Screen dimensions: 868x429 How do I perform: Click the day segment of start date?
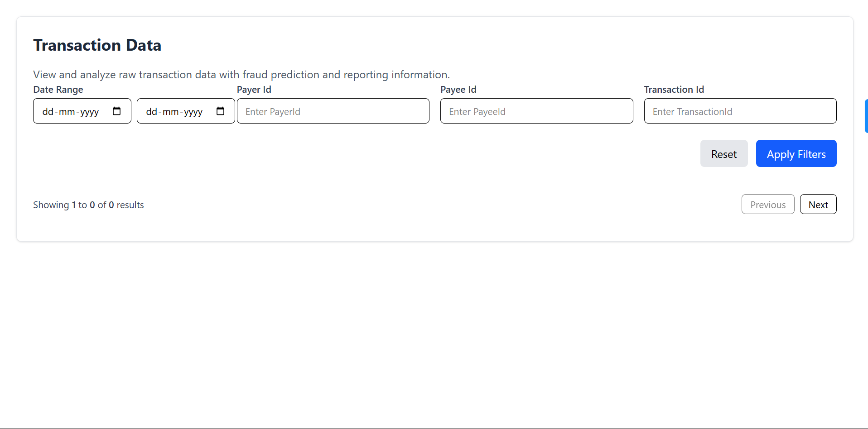coord(48,112)
